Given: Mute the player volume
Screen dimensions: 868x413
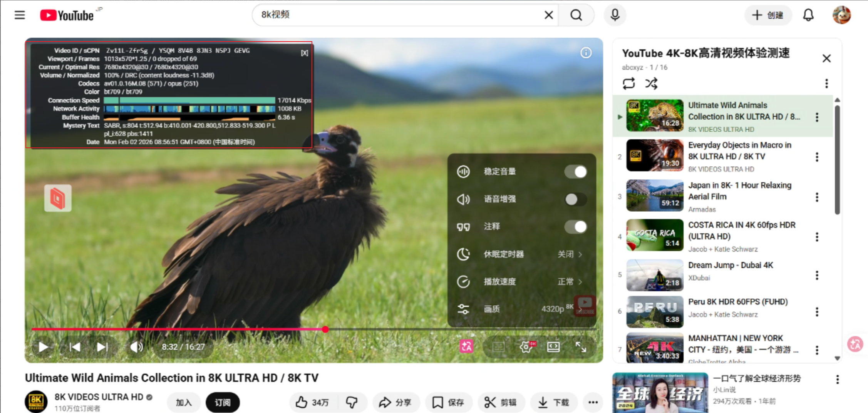Looking at the screenshot, I should (x=136, y=347).
